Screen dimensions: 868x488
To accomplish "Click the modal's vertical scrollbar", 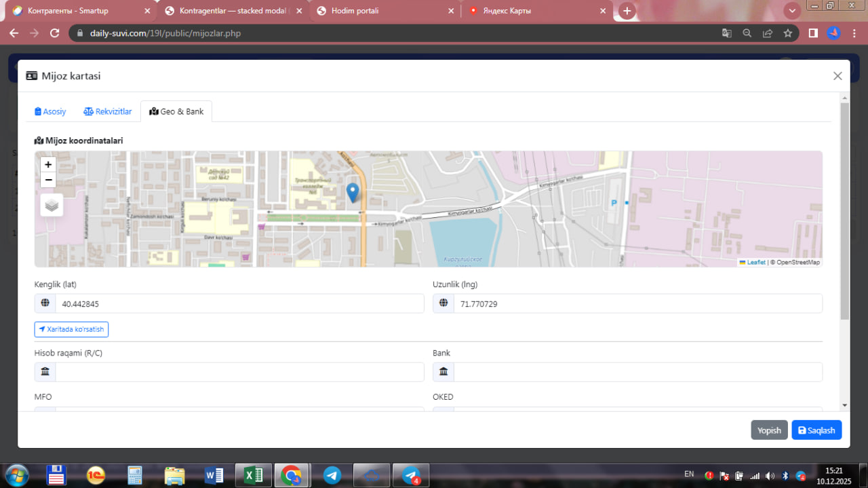I will pos(844,210).
